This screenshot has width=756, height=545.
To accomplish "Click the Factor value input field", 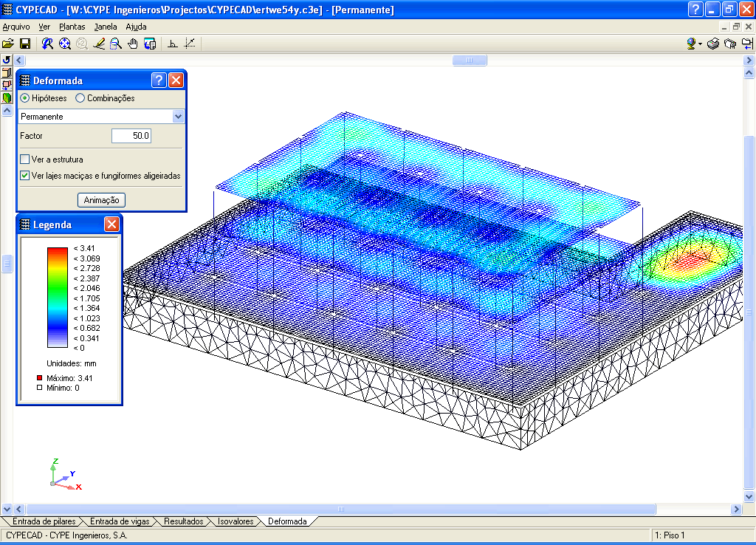I will click(x=131, y=136).
